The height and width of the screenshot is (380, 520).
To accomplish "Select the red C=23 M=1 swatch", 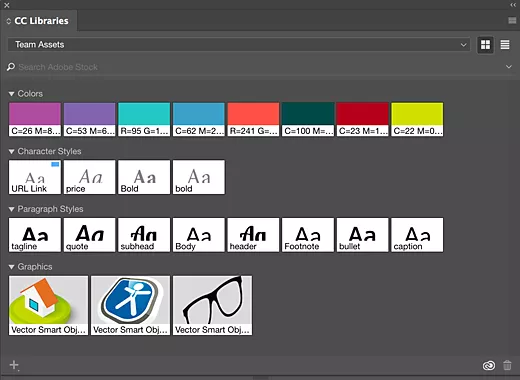I will (363, 119).
